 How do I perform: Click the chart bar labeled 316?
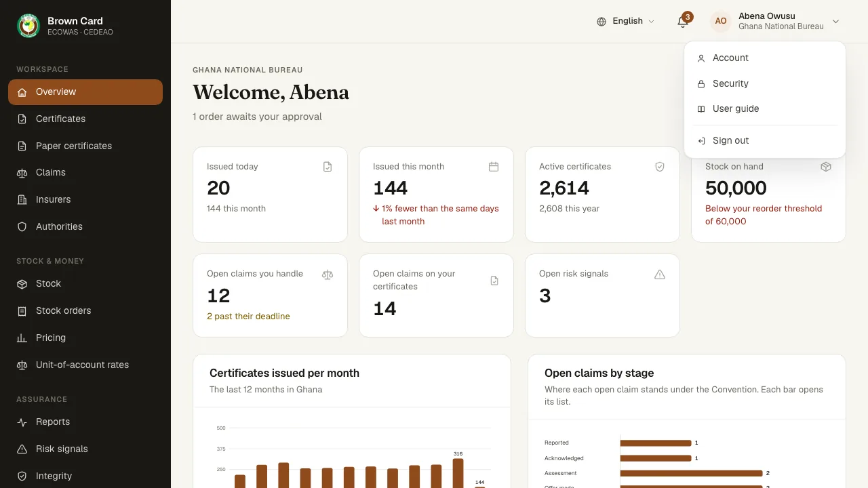tap(458, 473)
